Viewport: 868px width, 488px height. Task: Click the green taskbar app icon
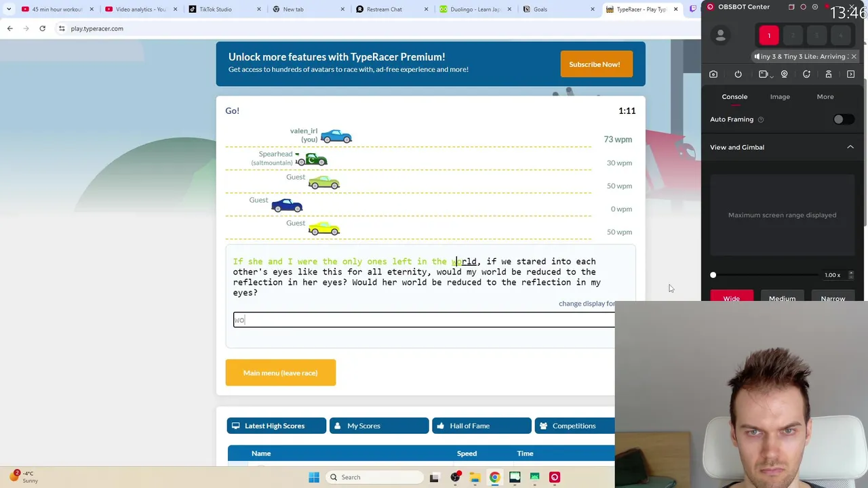535,477
